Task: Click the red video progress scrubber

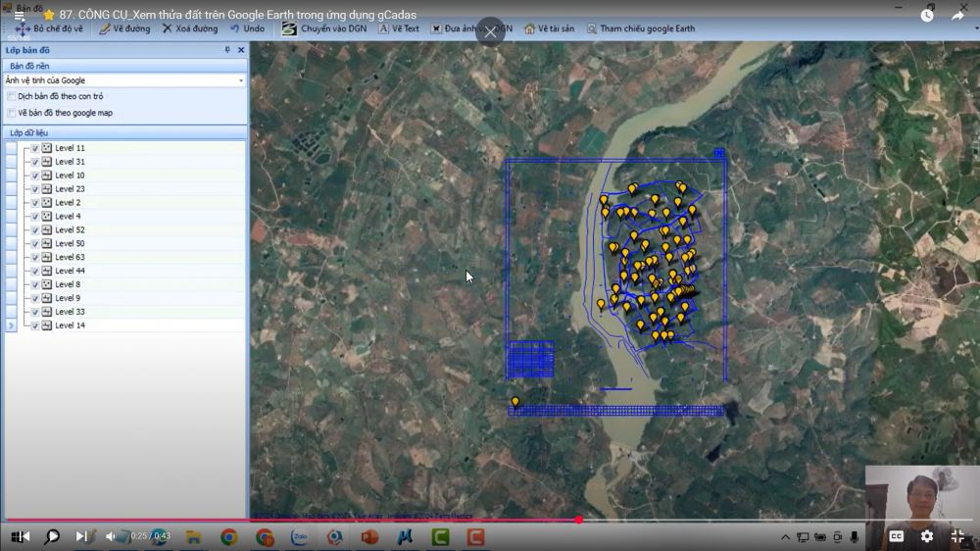Action: point(579,520)
